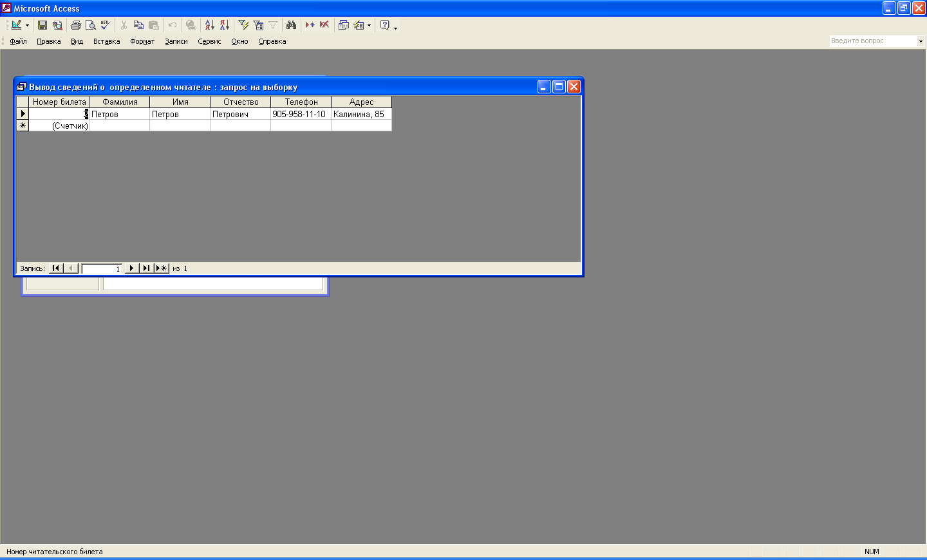The image size is (927, 560).
Task: Copy selection using the toolbar Copy icon
Action: coord(138,25)
